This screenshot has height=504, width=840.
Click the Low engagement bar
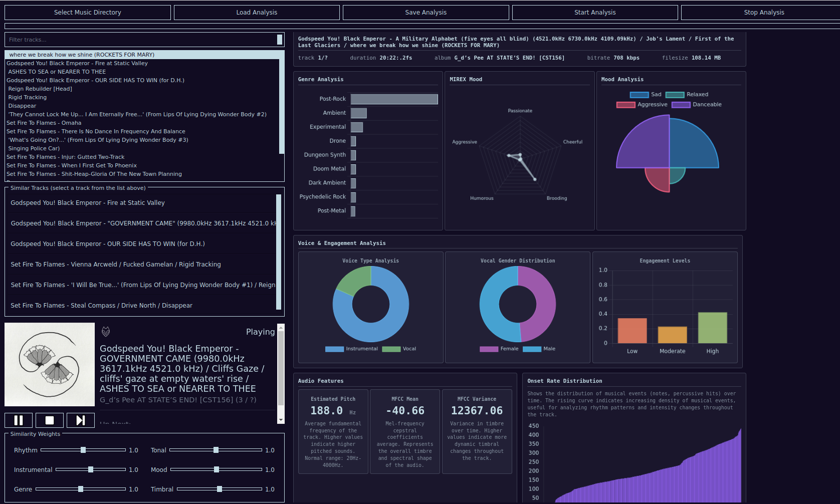tap(633, 331)
